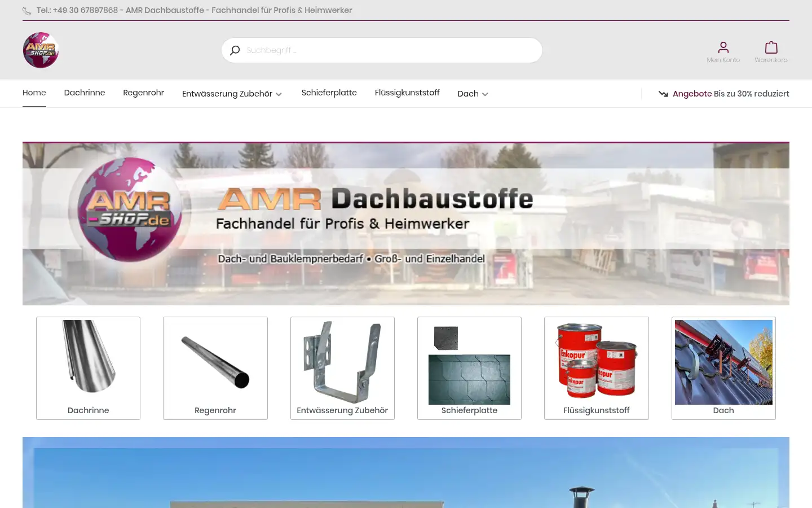
Task: Click the AMR Shop logo in header
Action: (41, 50)
